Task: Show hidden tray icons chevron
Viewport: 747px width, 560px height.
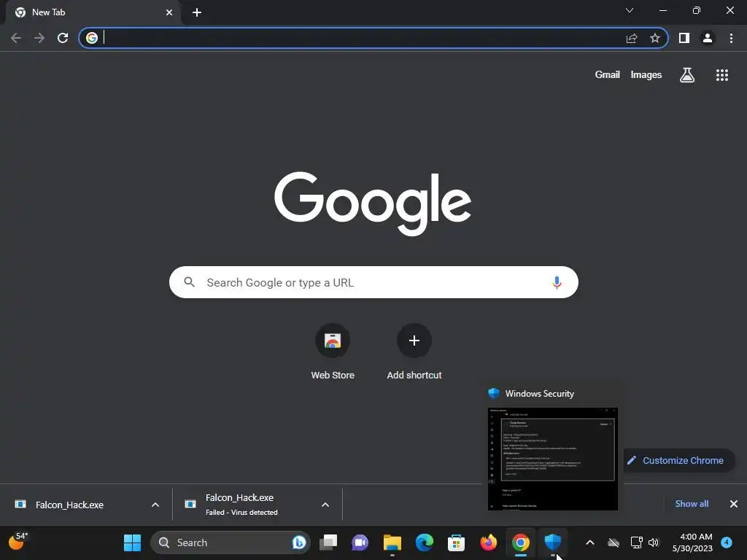Action: (x=589, y=542)
